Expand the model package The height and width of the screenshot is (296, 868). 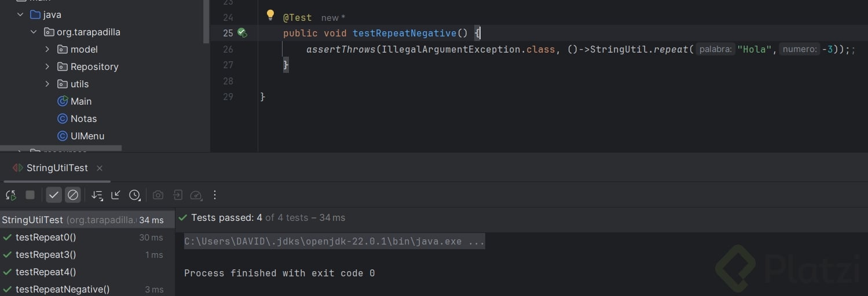click(x=47, y=49)
